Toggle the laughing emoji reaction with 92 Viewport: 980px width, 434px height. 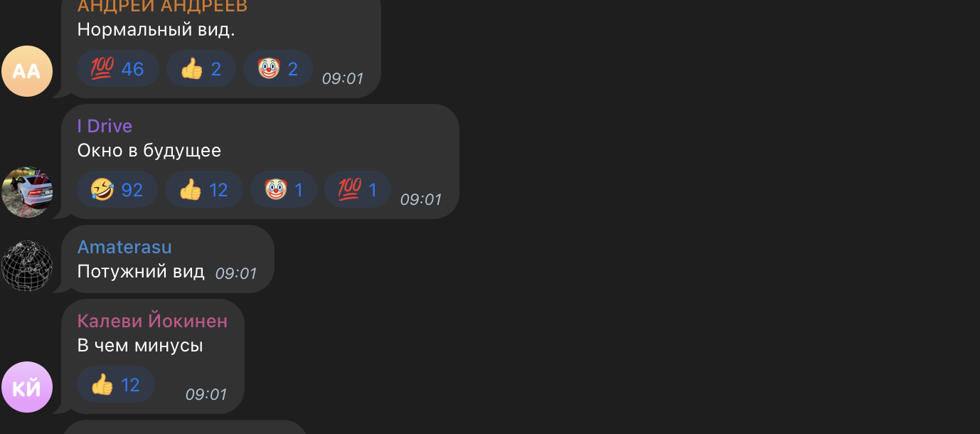[x=117, y=190]
